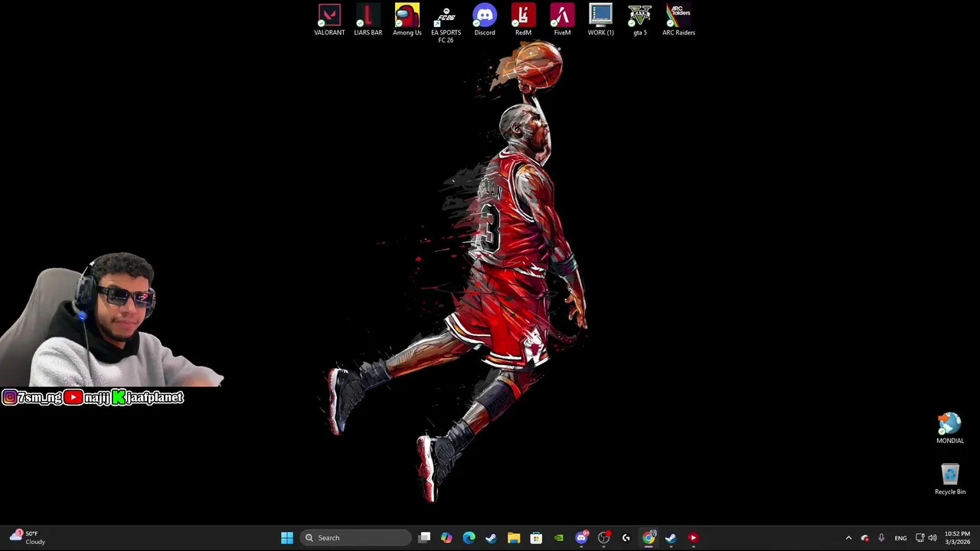Screen dimensions: 980x551
Task: Open the red play-button app on taskbar
Action: [x=694, y=538]
